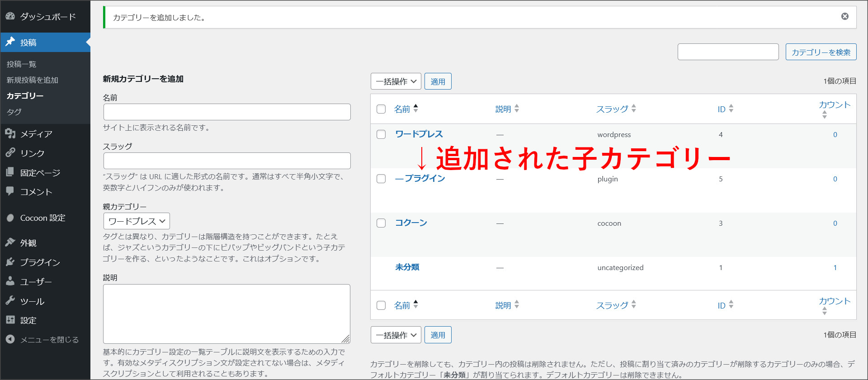Click the top 適用 button
868x380 pixels.
(438, 81)
